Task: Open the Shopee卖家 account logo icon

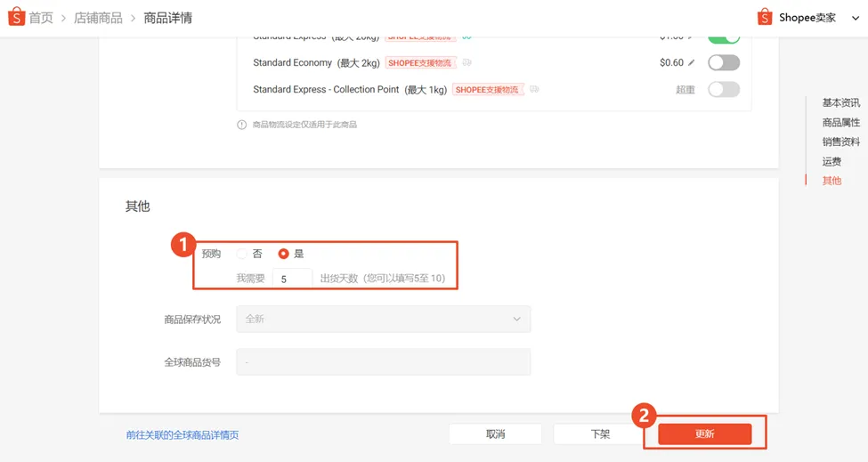Action: (x=765, y=17)
